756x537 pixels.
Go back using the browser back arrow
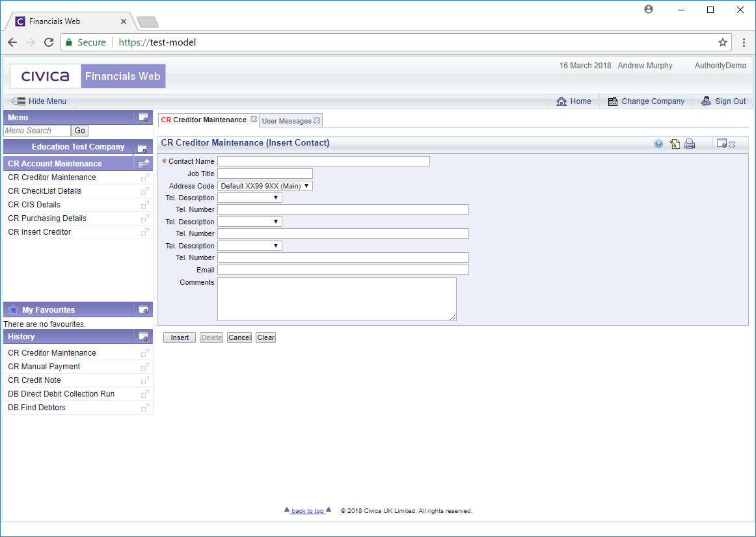(x=12, y=42)
